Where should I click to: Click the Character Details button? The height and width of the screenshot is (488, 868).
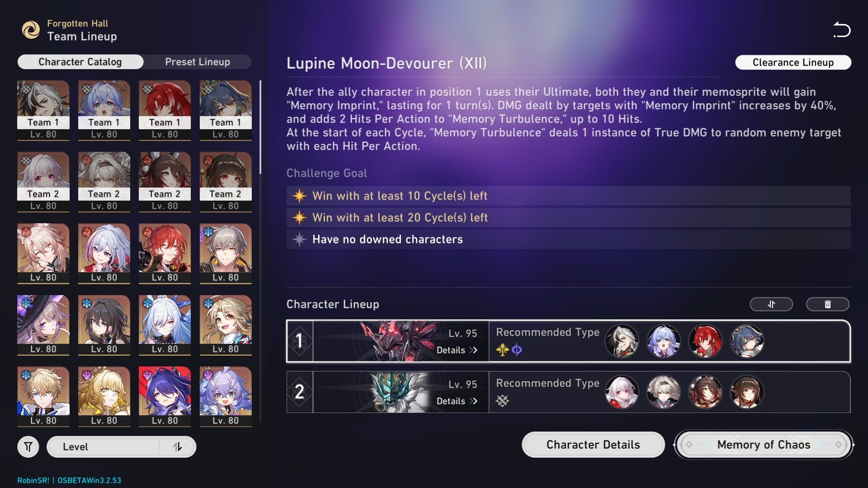pyautogui.click(x=593, y=445)
